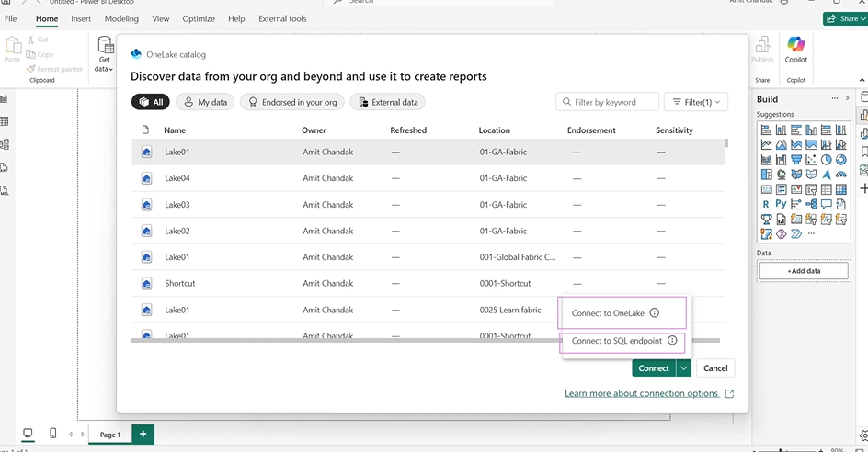Viewport: 868px width, 452px height.
Task: Pick the gauge visual
Action: [x=840, y=175]
